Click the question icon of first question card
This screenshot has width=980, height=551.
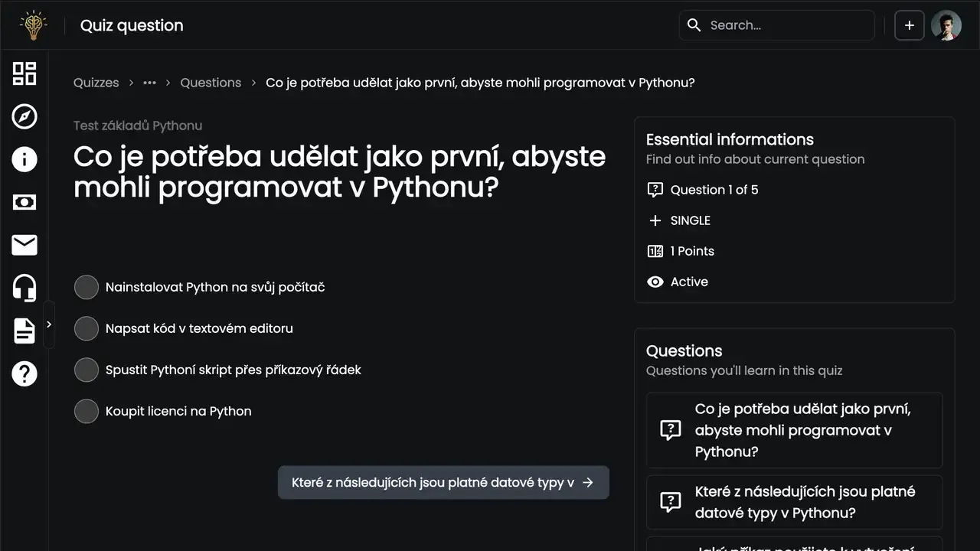coord(671,430)
